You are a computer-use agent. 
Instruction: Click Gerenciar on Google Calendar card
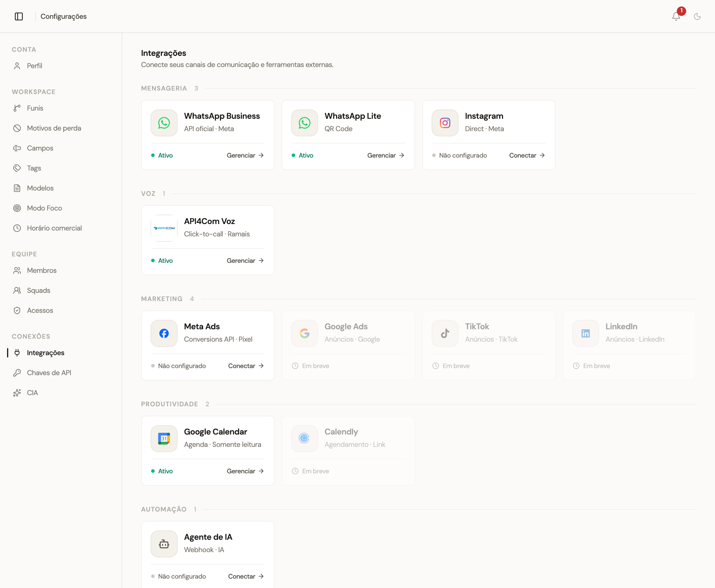(245, 471)
